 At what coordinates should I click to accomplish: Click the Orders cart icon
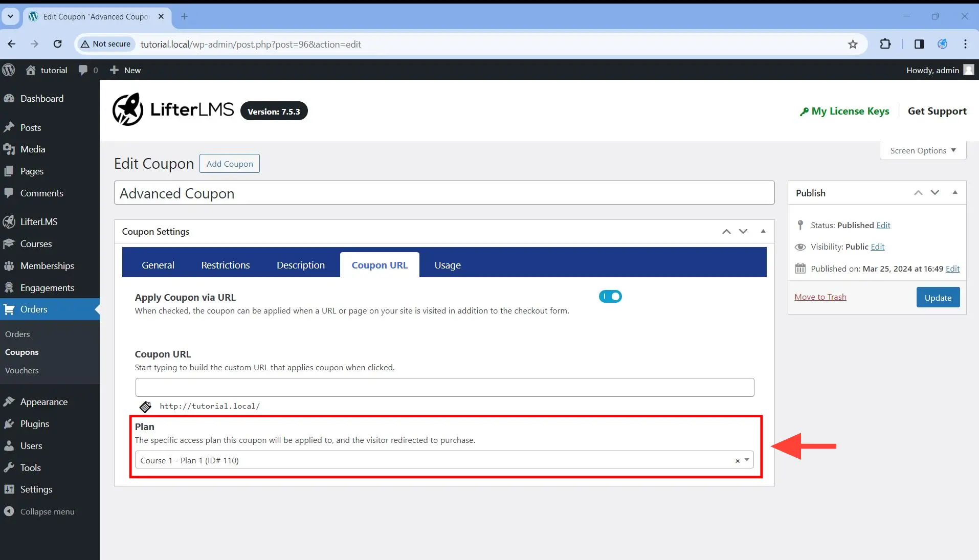[x=9, y=309]
